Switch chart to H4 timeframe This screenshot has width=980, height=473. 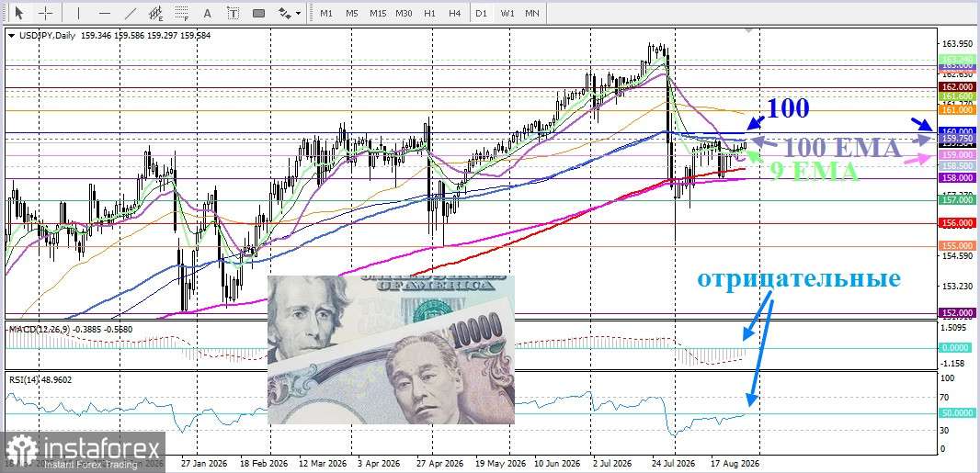[x=455, y=13]
